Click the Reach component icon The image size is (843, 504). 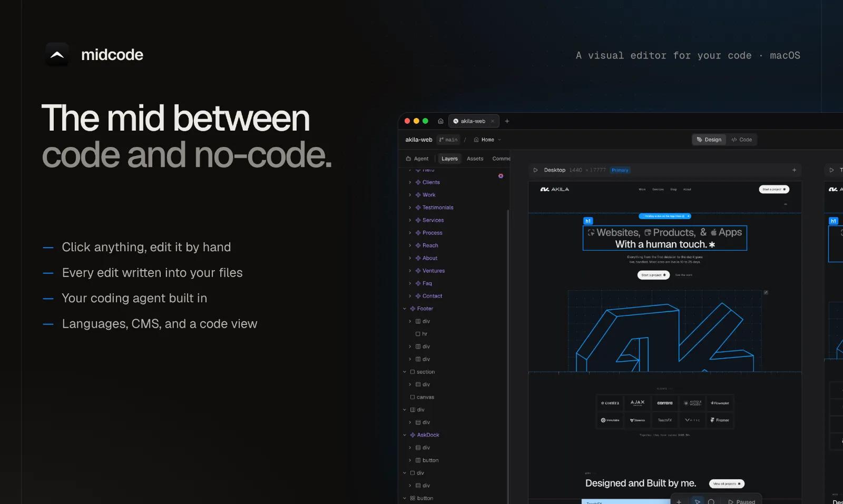(418, 245)
